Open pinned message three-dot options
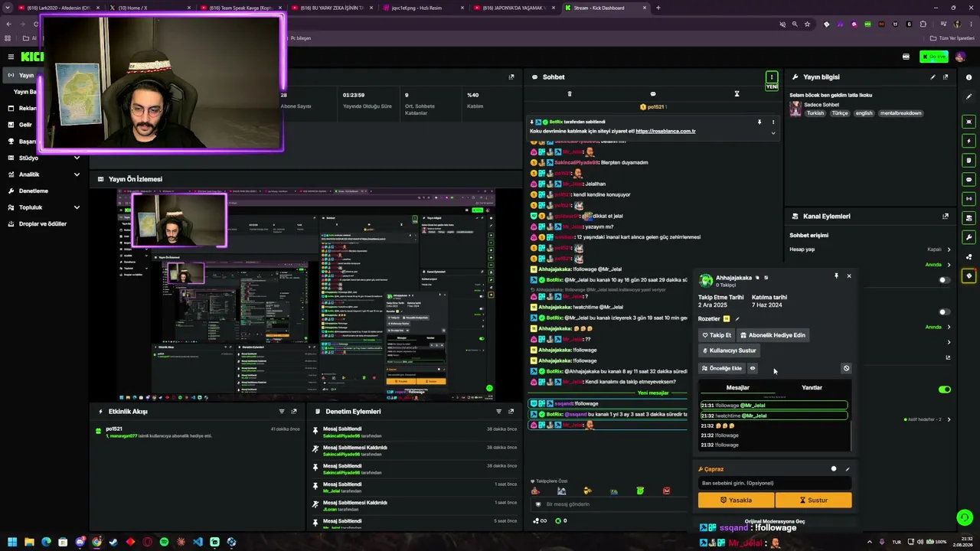 [x=773, y=122]
